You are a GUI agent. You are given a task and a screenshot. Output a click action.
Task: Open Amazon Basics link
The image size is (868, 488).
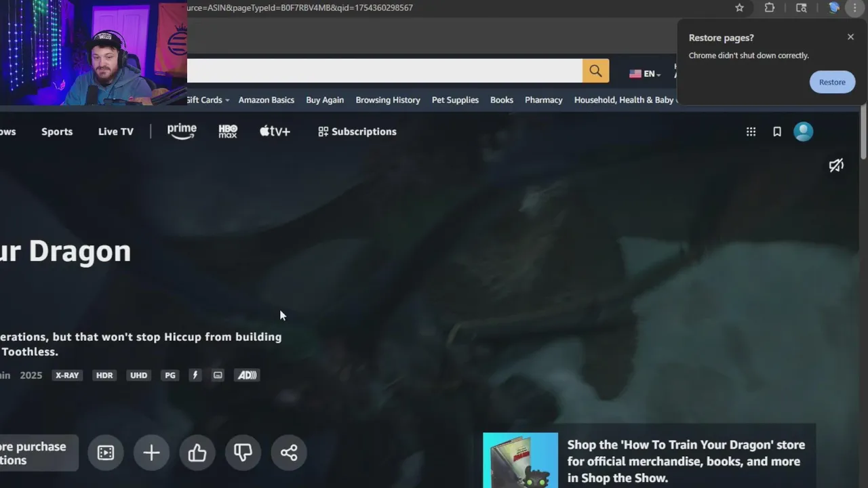pos(267,100)
